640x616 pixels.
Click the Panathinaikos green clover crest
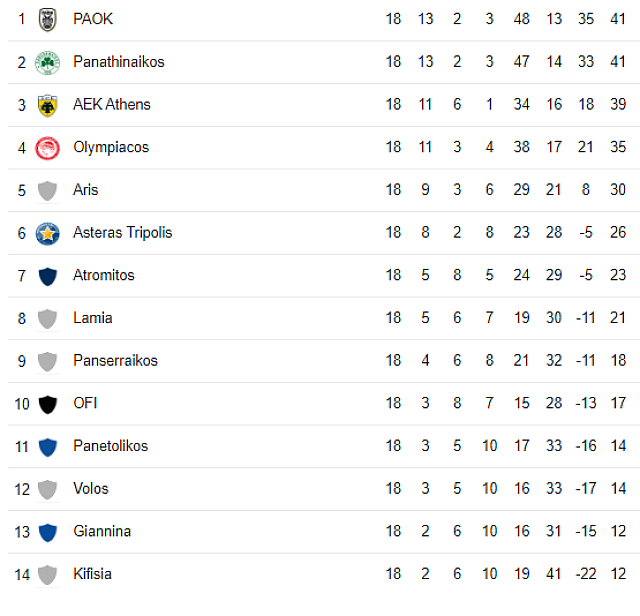pos(47,62)
